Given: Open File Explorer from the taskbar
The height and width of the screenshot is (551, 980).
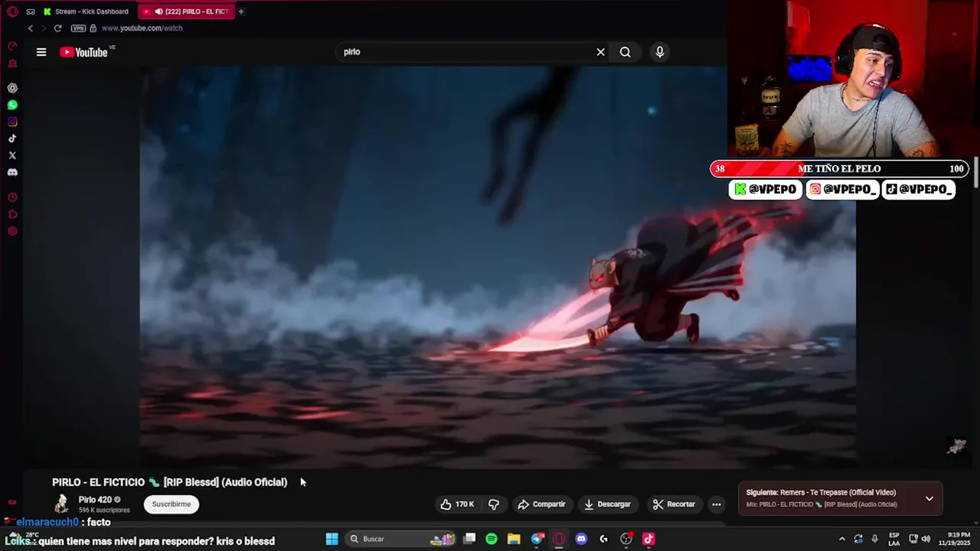Looking at the screenshot, I should (514, 539).
